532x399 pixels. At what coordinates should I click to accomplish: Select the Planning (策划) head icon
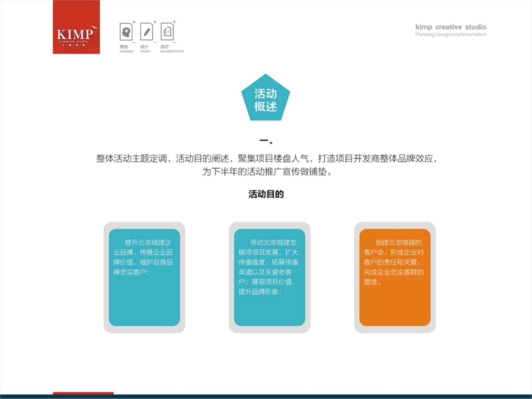click(126, 30)
